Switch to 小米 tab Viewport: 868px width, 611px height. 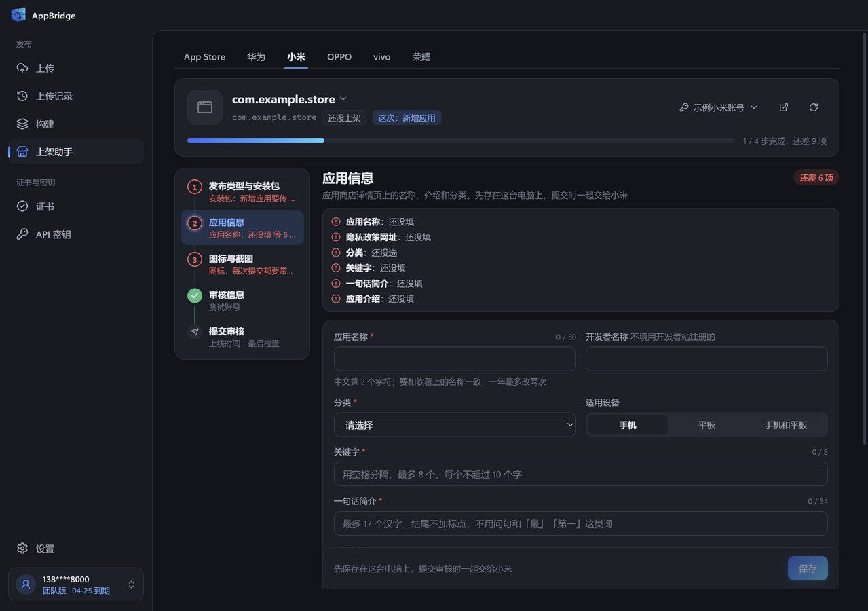pyautogui.click(x=296, y=57)
